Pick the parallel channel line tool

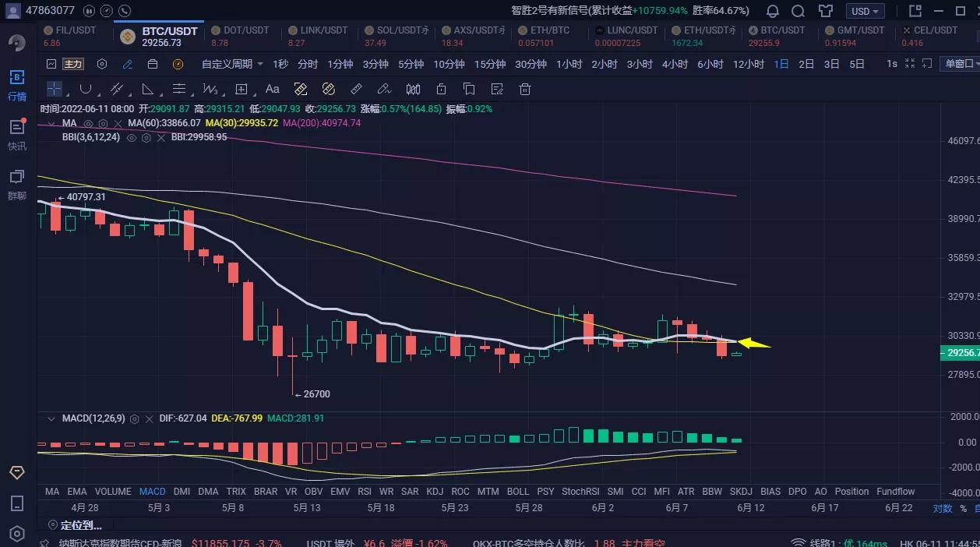[117, 89]
